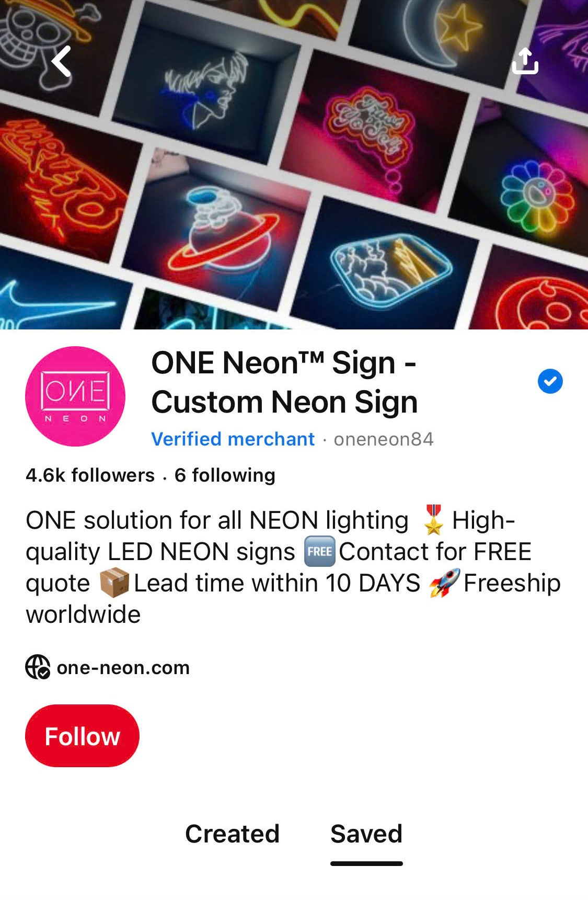Open the one-neon.com website link

click(123, 667)
